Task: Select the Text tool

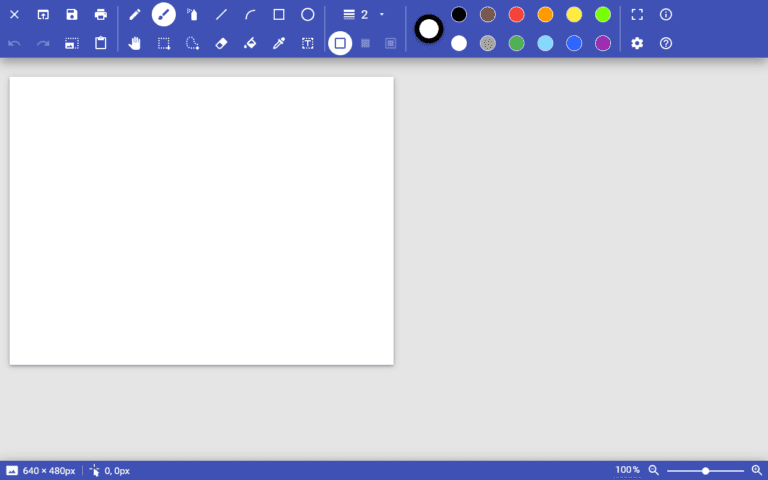Action: pos(308,44)
